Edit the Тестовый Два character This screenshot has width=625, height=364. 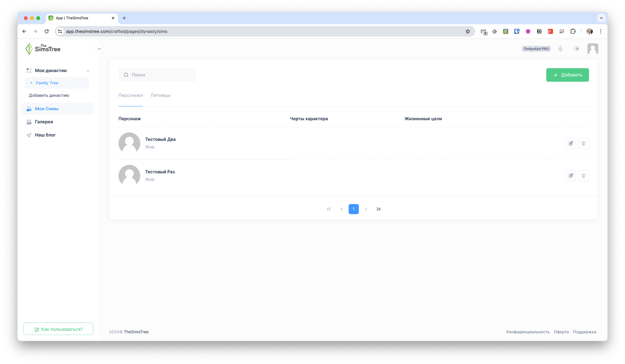(x=570, y=143)
